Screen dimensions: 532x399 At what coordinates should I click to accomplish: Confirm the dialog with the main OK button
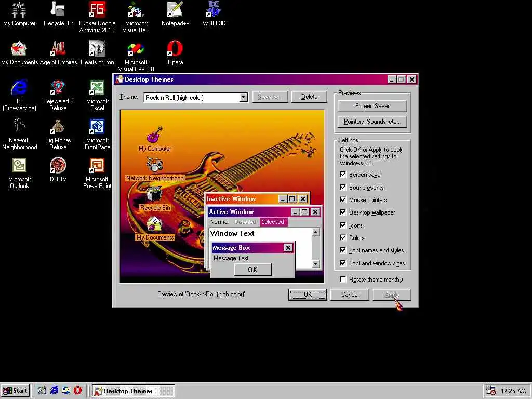[x=308, y=295]
